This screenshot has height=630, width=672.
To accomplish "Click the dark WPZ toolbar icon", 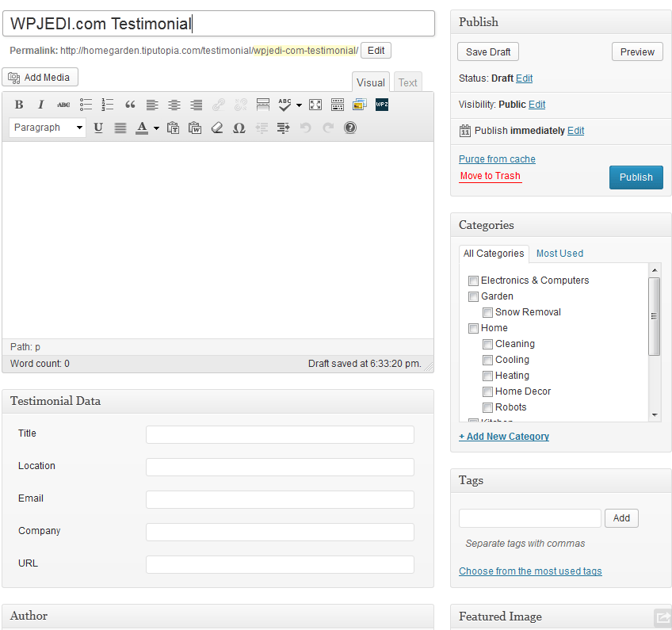I will [382, 105].
